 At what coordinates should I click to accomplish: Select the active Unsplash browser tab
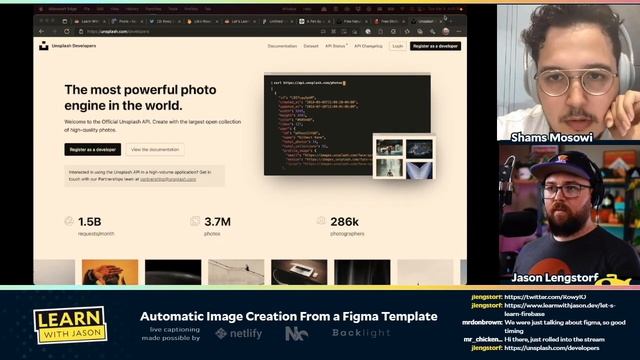(x=426, y=21)
